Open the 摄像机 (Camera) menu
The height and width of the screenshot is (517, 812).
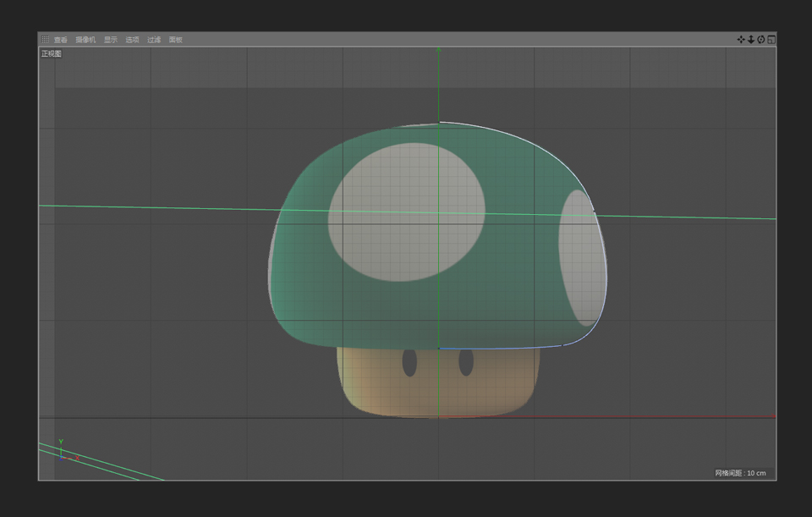[85, 40]
